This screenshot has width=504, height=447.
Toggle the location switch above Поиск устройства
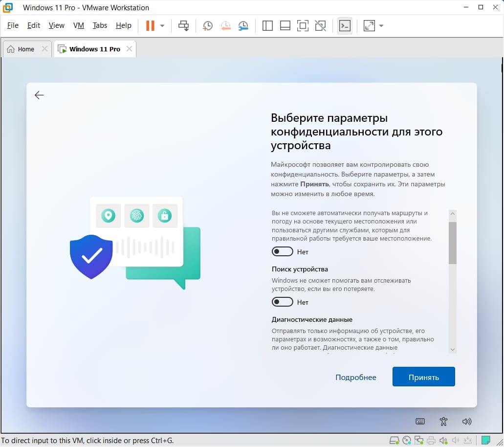pyautogui.click(x=282, y=251)
